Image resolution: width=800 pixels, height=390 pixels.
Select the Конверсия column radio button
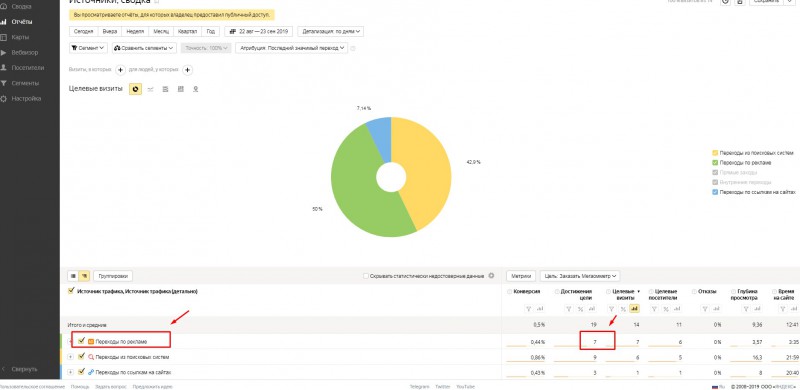pyautogui.click(x=510, y=291)
